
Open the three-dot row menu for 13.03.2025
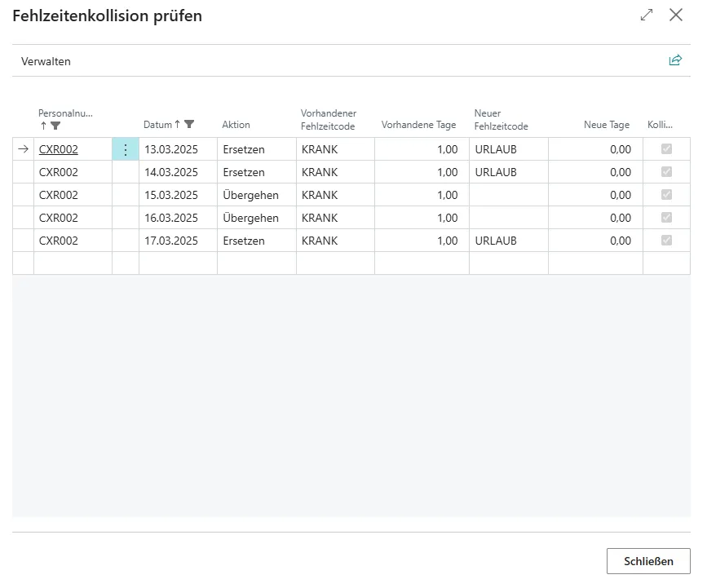coord(126,150)
